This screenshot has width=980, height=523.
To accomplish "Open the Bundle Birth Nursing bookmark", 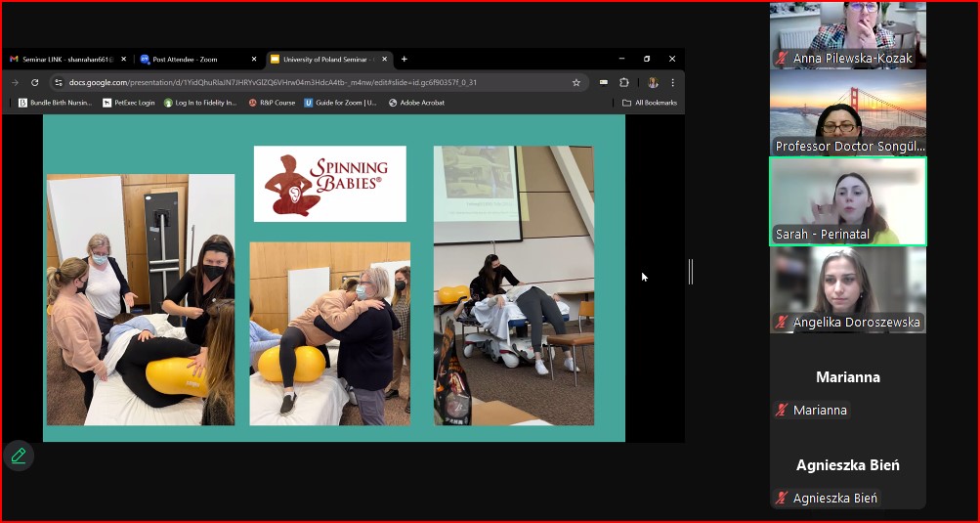I will click(55, 103).
